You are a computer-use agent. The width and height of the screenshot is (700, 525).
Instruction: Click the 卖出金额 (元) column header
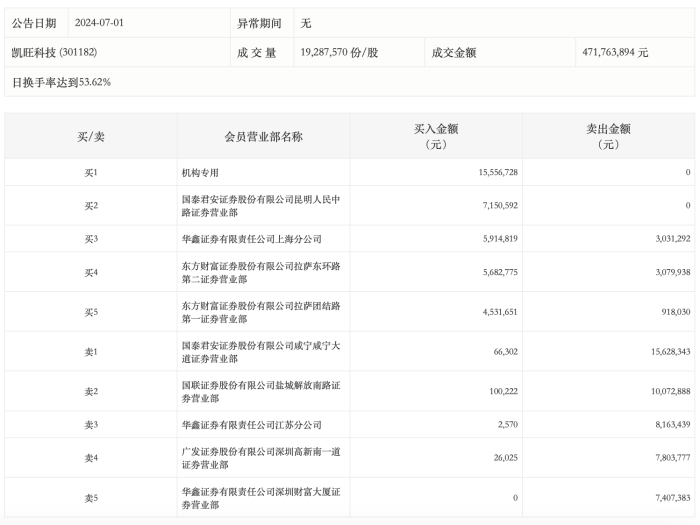pos(608,137)
